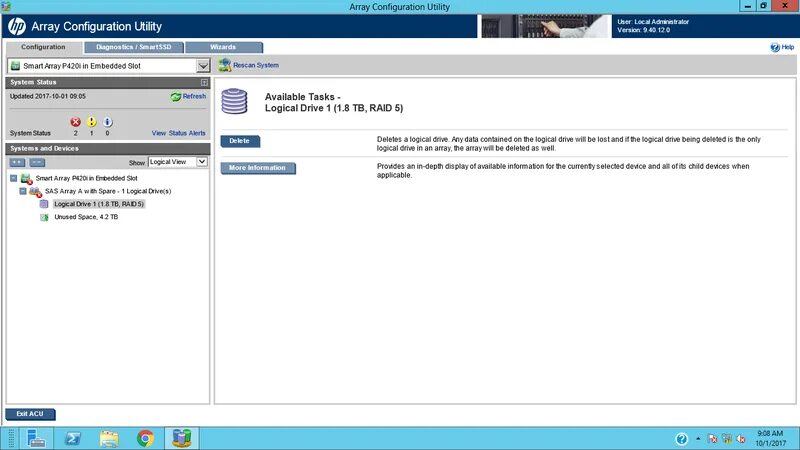This screenshot has width=800, height=450.
Task: Click the Exit ACU button
Action: [30, 414]
